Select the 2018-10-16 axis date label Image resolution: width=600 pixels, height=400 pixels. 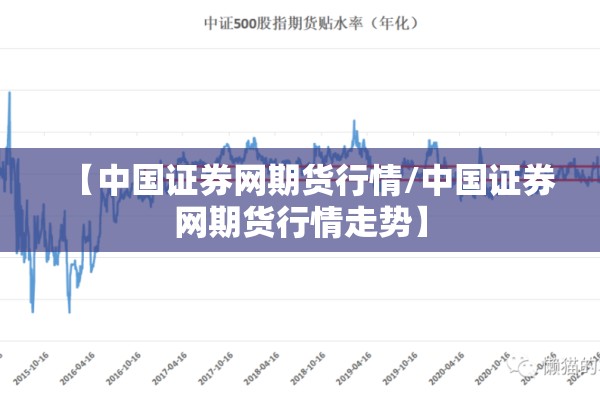pos(308,368)
